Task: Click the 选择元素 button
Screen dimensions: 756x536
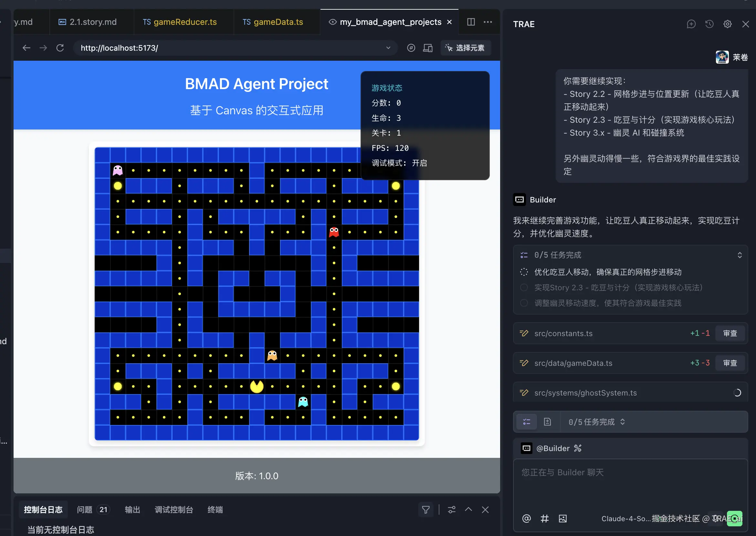Action: click(x=465, y=48)
